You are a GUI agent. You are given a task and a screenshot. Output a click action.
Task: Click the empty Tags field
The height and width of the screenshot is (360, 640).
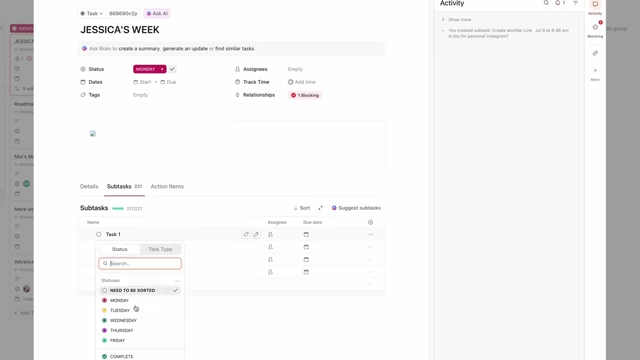tap(140, 95)
